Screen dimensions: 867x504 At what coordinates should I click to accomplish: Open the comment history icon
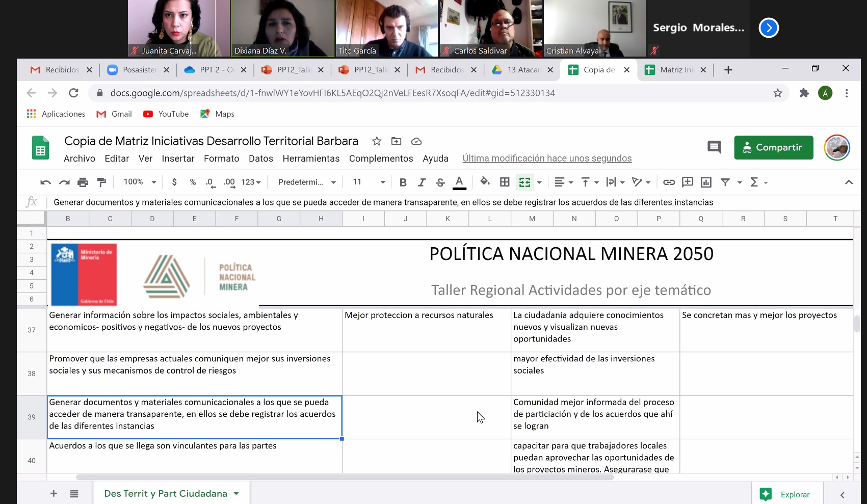pyautogui.click(x=714, y=147)
